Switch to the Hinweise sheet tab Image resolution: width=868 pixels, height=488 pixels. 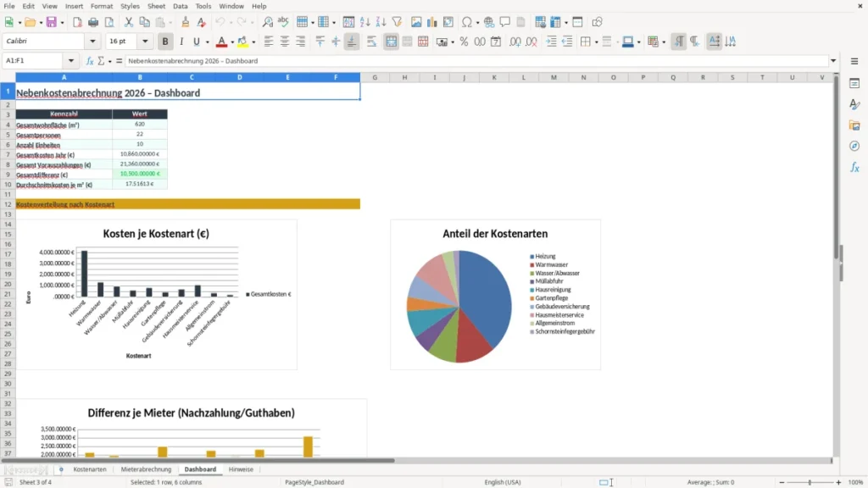tap(241, 469)
